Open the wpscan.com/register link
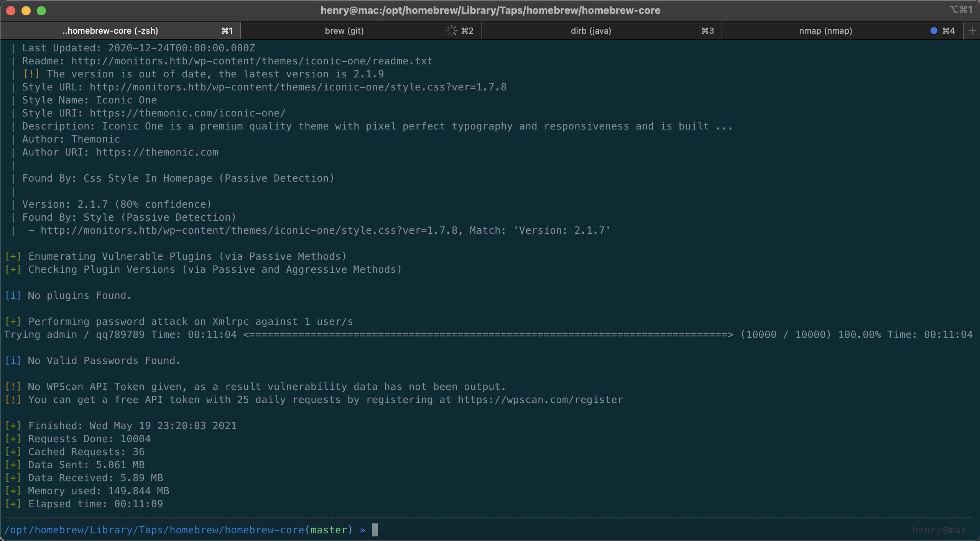Viewport: 980px width, 541px height. tap(541, 400)
